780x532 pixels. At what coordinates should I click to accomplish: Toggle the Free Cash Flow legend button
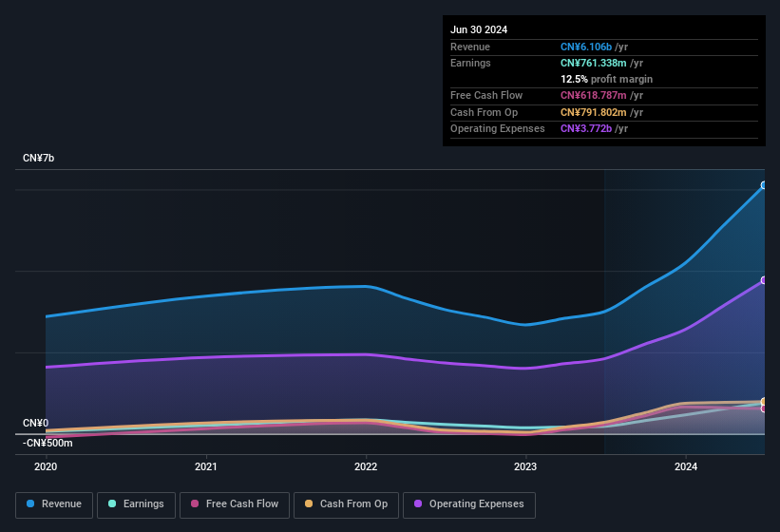click(235, 504)
